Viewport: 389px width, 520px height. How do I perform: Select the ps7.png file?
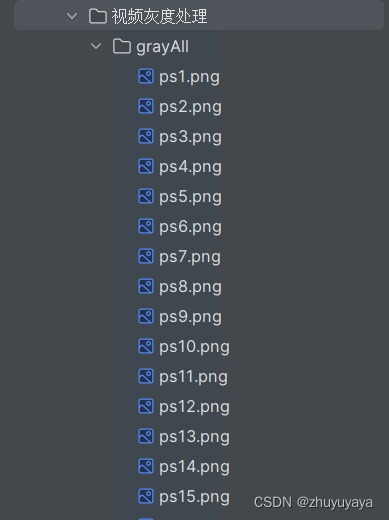[190, 257]
